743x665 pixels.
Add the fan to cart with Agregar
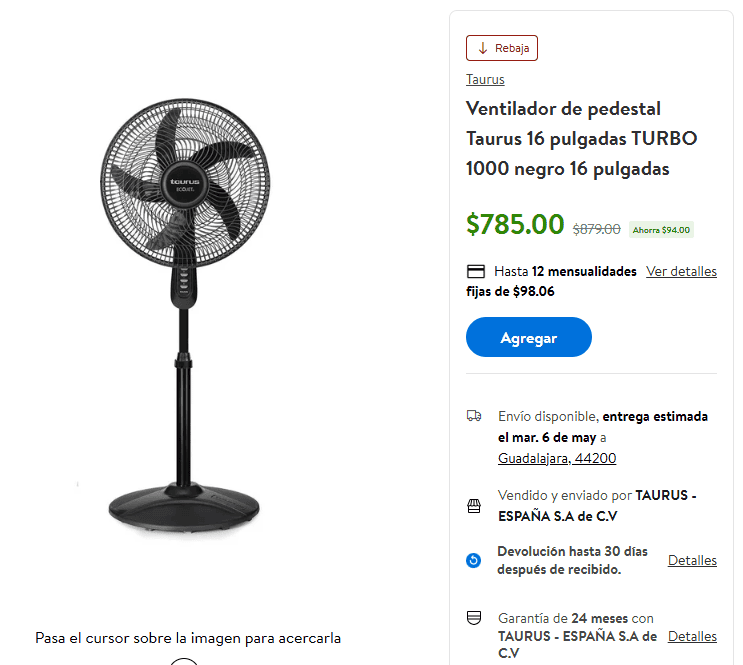coord(529,337)
